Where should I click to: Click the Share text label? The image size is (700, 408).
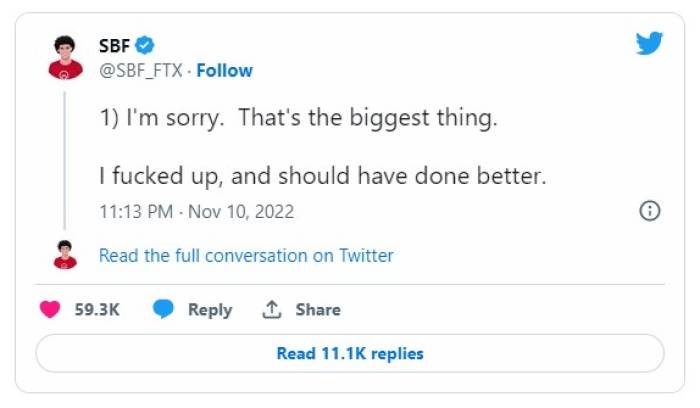click(x=317, y=310)
